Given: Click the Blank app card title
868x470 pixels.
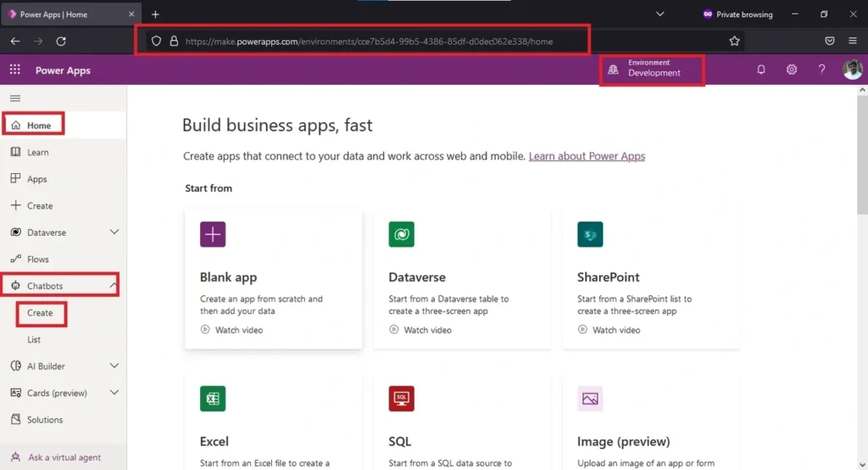Looking at the screenshot, I should pyautogui.click(x=228, y=277).
